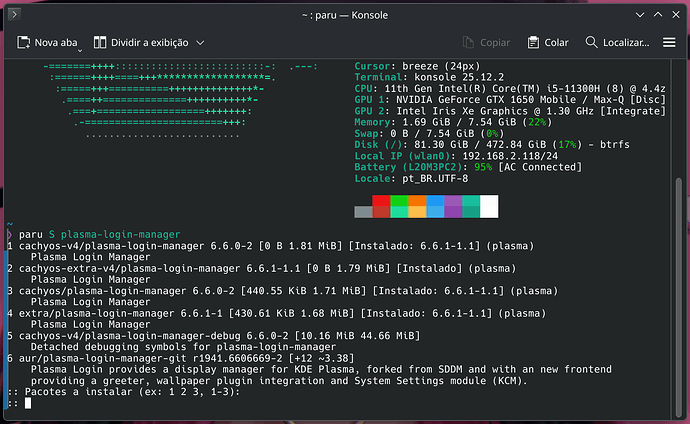Expand the Dividir a exibição dropdown chevron

point(200,43)
